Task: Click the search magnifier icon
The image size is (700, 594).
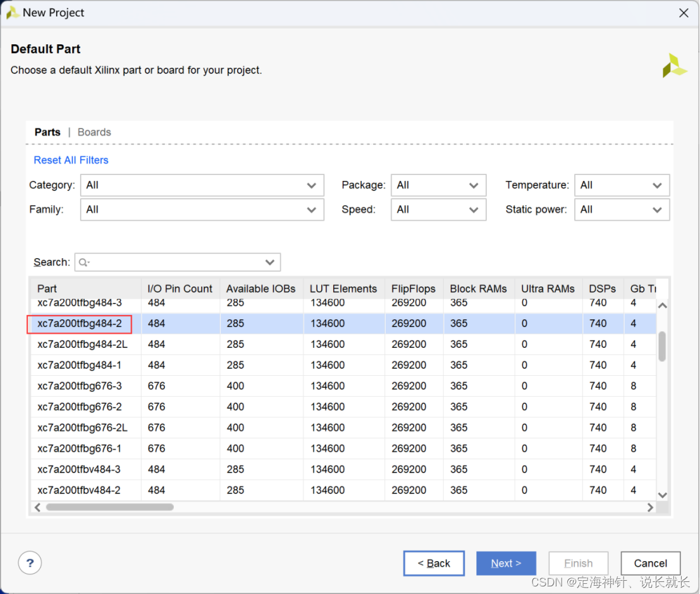Action: click(83, 263)
